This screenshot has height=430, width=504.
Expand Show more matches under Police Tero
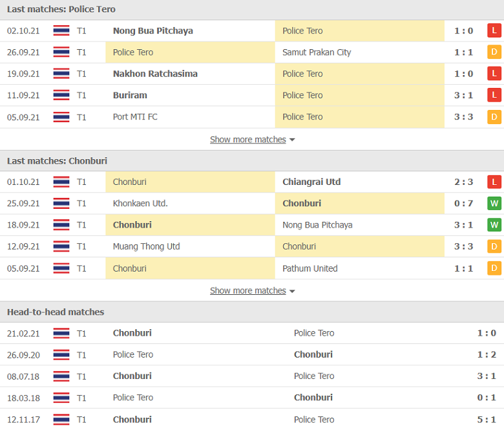point(248,140)
